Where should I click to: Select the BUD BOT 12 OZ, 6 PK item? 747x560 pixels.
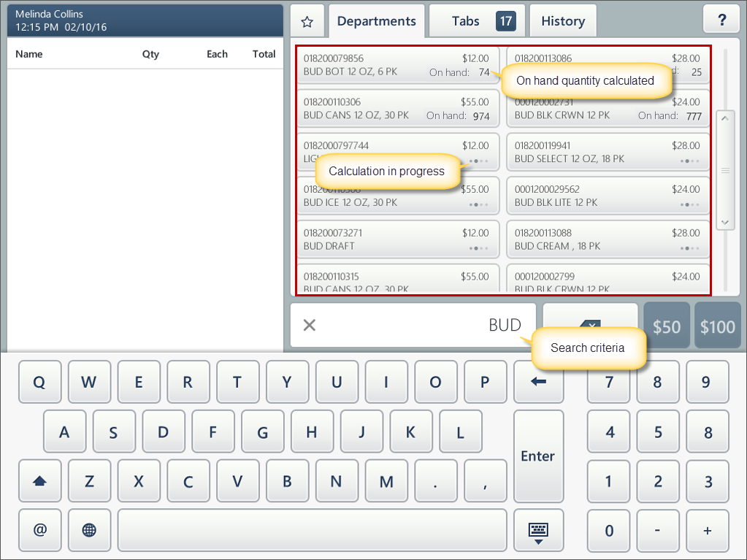click(398, 65)
